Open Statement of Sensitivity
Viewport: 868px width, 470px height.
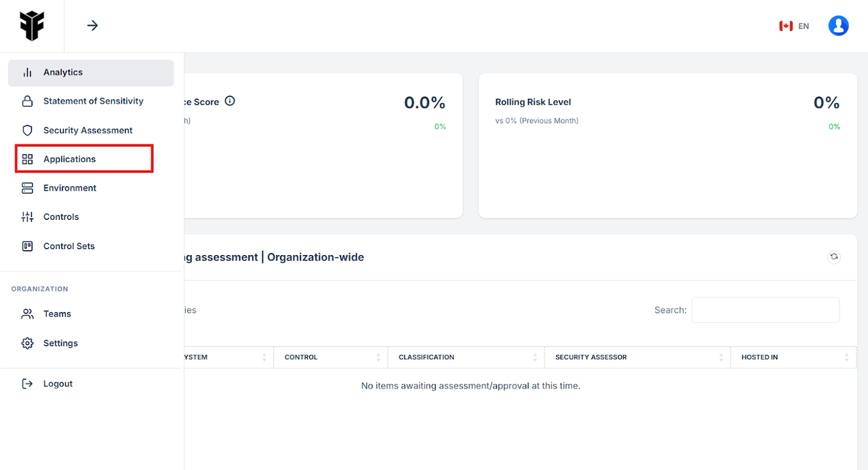[x=93, y=101]
